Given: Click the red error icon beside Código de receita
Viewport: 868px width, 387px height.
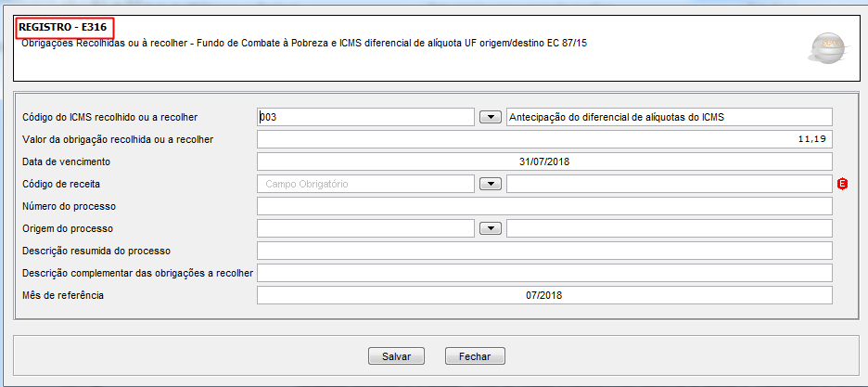Looking at the screenshot, I should pyautogui.click(x=842, y=184).
